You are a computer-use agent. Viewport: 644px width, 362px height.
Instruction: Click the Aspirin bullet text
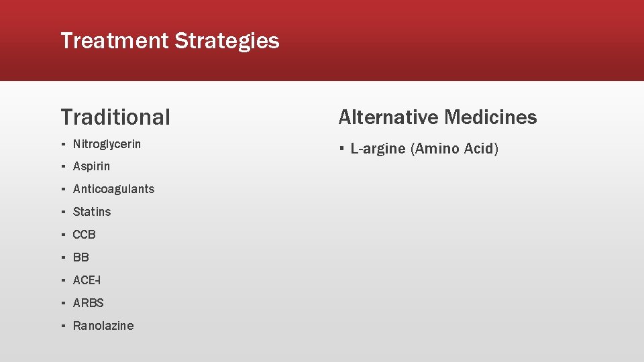point(91,167)
